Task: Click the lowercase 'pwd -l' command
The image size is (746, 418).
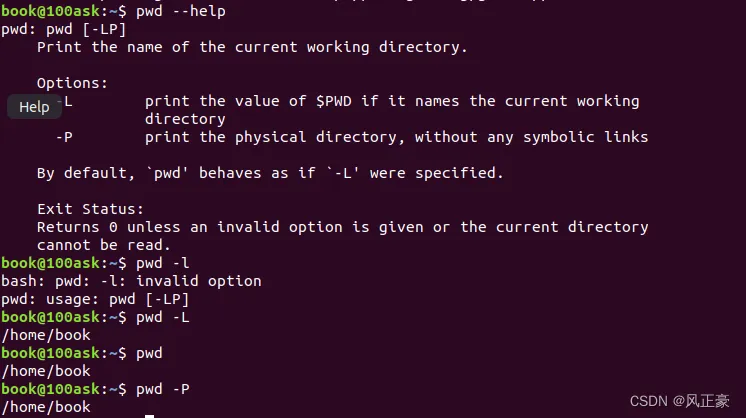Action: [162, 263]
